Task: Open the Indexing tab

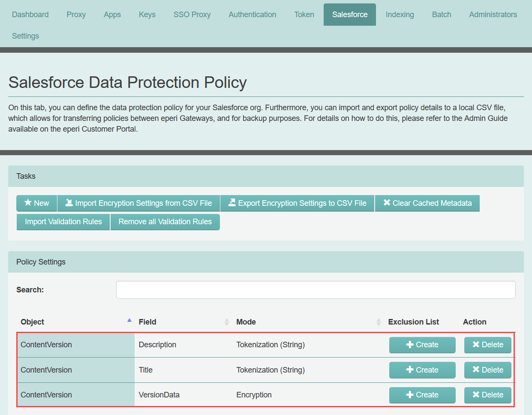Action: click(400, 15)
